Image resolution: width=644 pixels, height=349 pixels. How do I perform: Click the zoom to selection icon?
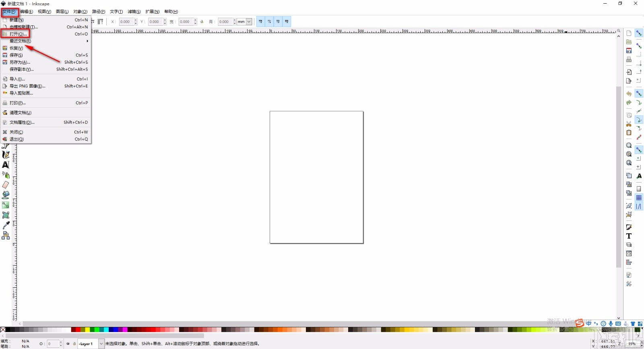pos(629,145)
